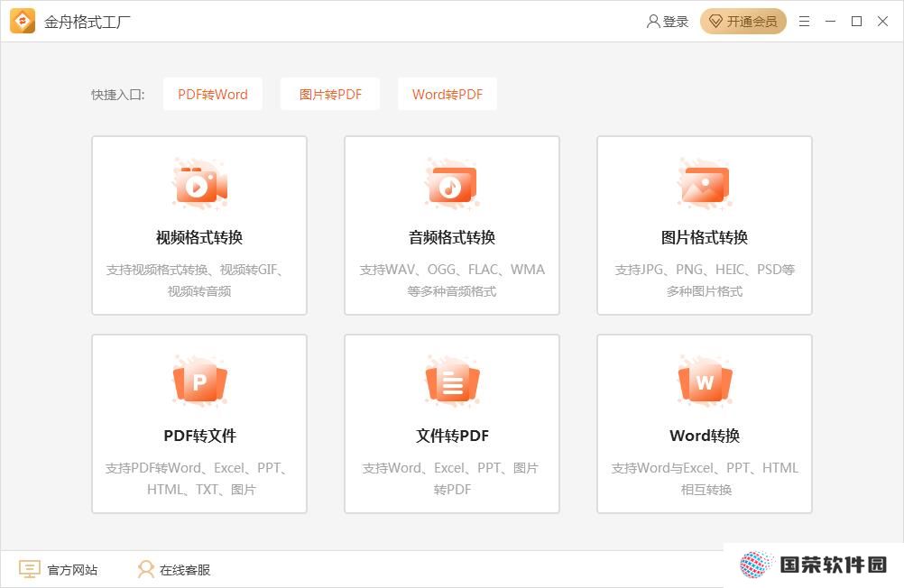Select PDF转文件 title
Screen dimensions: 904x588
point(199,436)
